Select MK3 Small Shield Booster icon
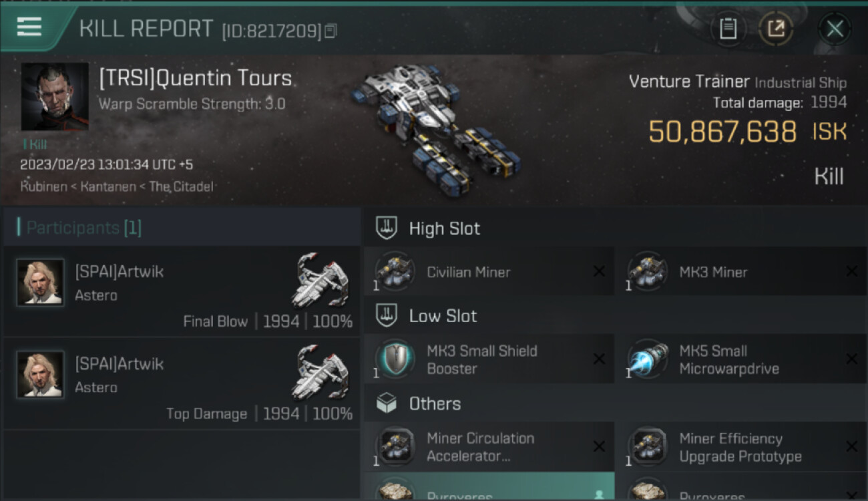This screenshot has height=501, width=868. tap(395, 359)
